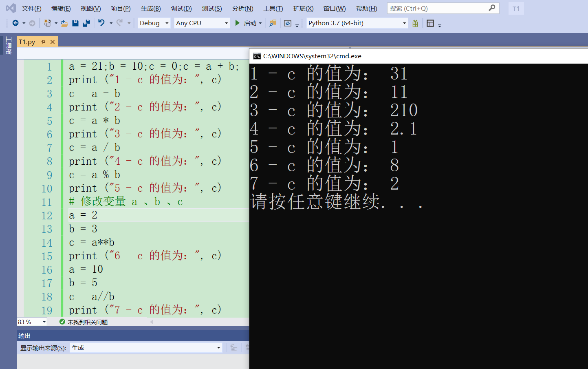The width and height of the screenshot is (588, 369).
Task: Click the Save All icon
Action: point(86,23)
